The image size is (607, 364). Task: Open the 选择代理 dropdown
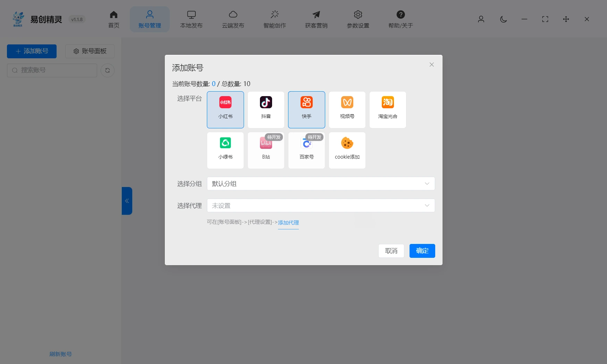(x=321, y=205)
